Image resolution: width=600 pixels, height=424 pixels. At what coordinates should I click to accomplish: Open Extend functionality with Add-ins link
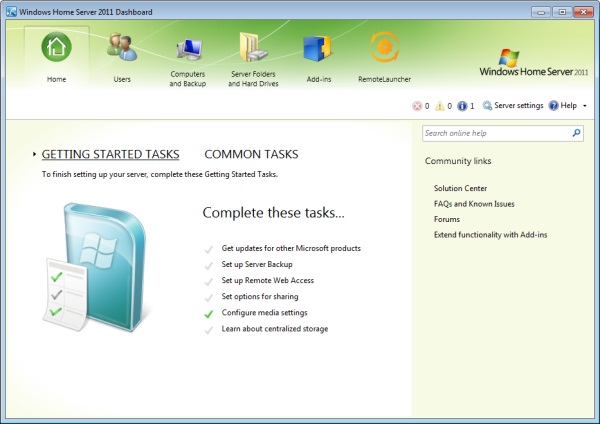(491, 235)
